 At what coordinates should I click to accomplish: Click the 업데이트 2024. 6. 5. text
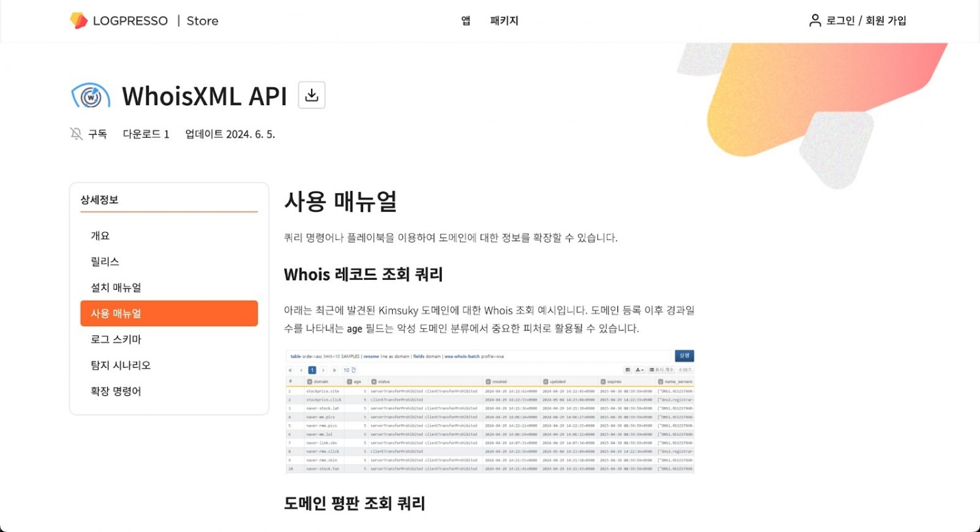point(230,134)
